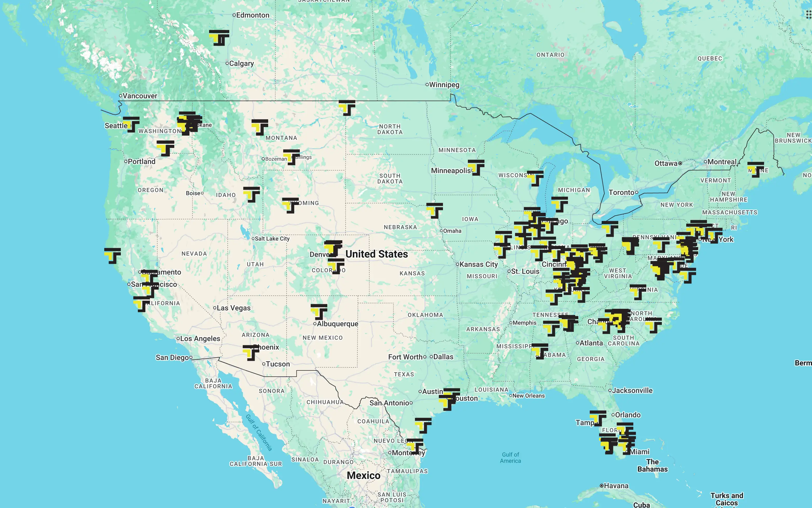The width and height of the screenshot is (812, 508).
Task: Select the St. Louis label
Action: click(x=525, y=271)
